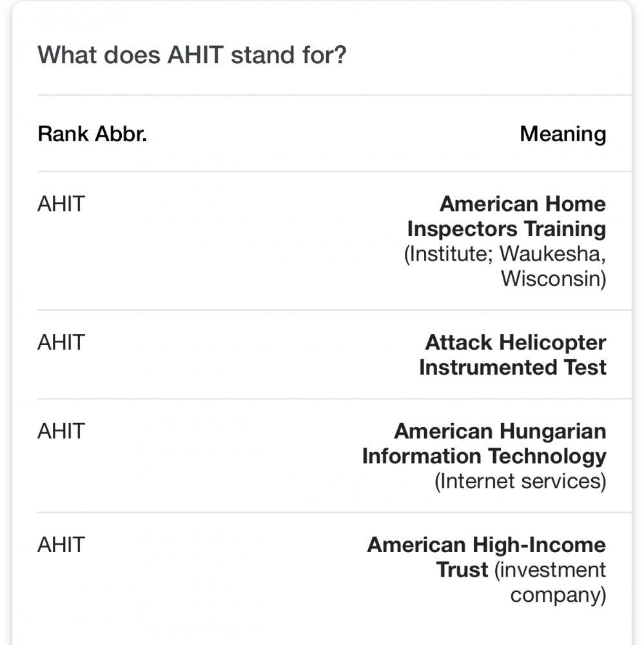
Task: Click the 'What does AHIT stand for?' heading
Action: pyautogui.click(x=192, y=55)
